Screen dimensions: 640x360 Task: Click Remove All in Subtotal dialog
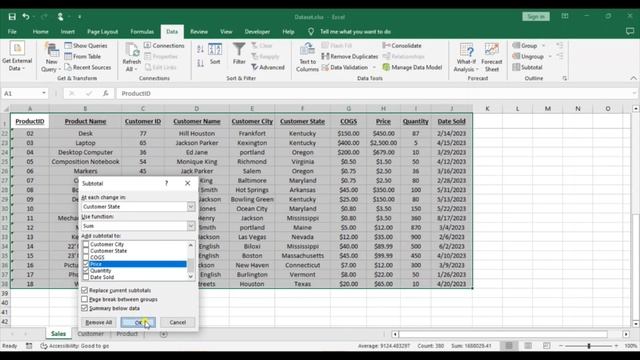(x=98, y=322)
